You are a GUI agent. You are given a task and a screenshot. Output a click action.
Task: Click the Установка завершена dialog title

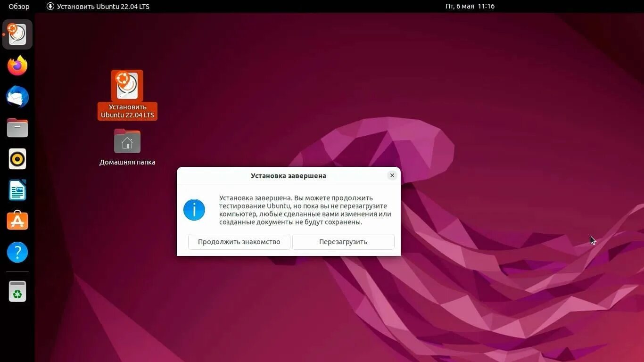pyautogui.click(x=289, y=176)
